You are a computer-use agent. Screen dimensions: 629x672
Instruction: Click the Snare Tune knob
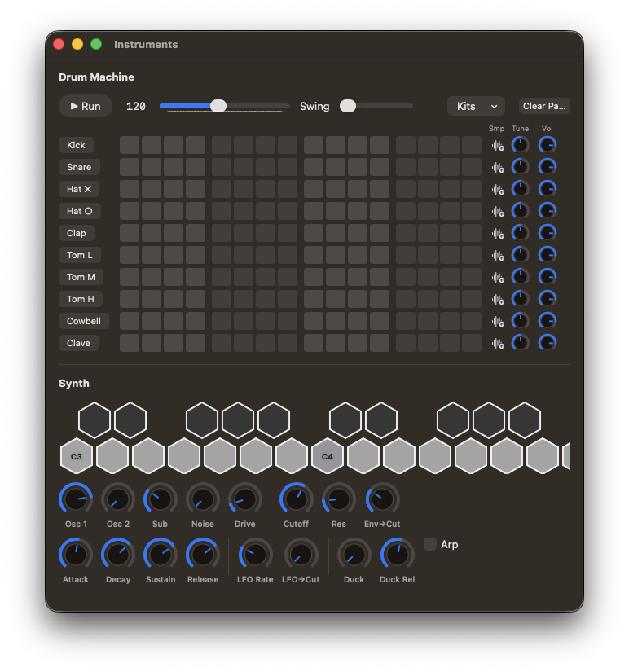pyautogui.click(x=520, y=167)
